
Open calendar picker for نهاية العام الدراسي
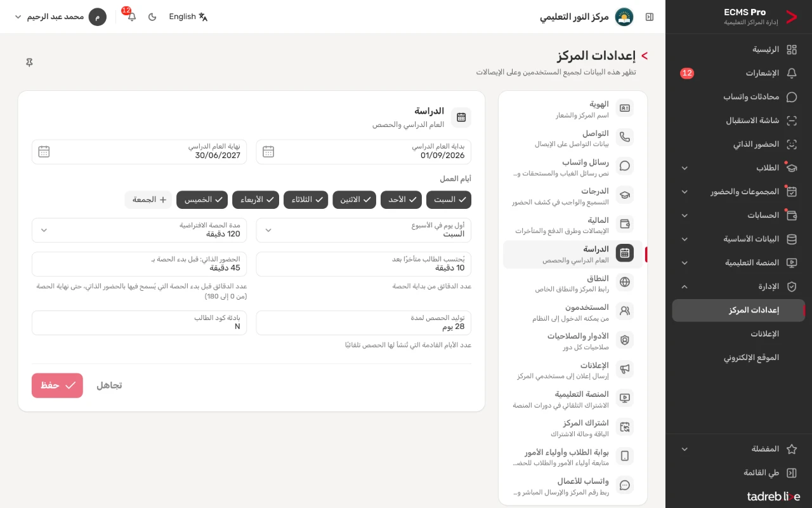pos(44,152)
